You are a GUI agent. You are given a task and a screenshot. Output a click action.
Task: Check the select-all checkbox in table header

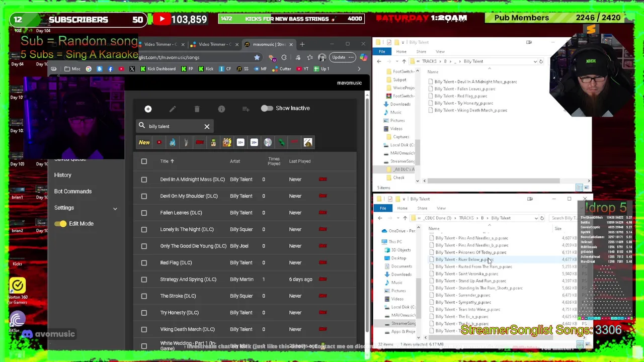click(144, 161)
